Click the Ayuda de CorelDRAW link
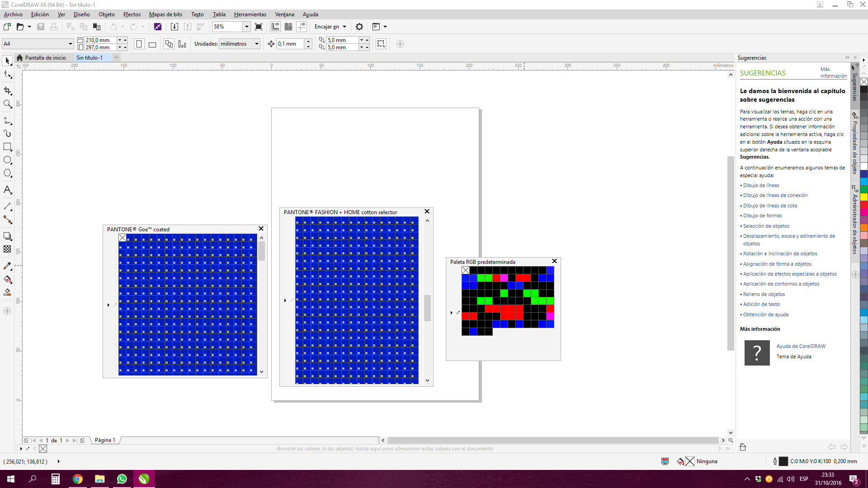The width and height of the screenshot is (868, 488). (801, 346)
